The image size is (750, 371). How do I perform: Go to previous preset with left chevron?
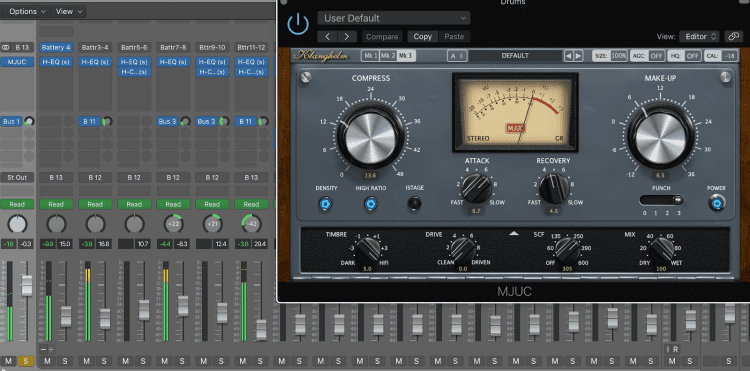[327, 36]
